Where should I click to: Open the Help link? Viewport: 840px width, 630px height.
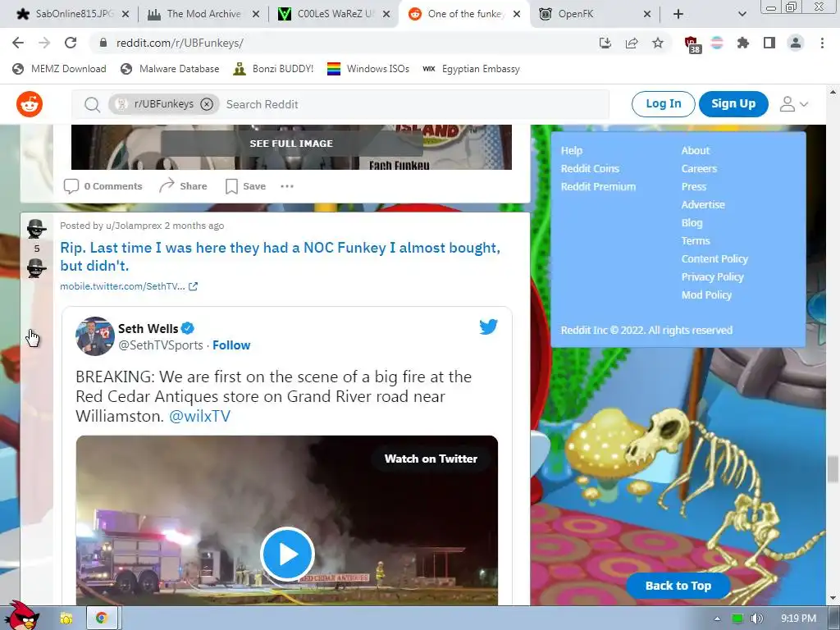572,151
